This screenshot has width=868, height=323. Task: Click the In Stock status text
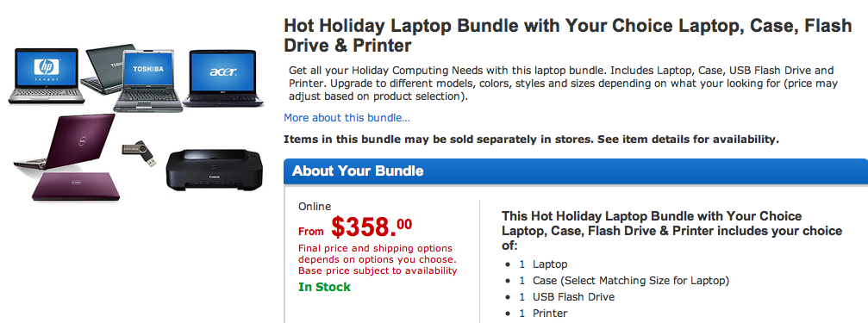pyautogui.click(x=324, y=287)
